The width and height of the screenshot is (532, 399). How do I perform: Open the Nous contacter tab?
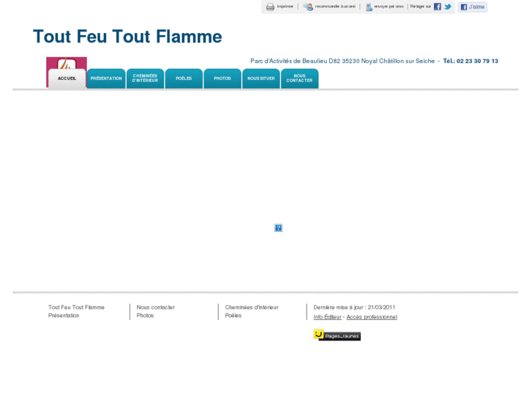[x=299, y=78]
